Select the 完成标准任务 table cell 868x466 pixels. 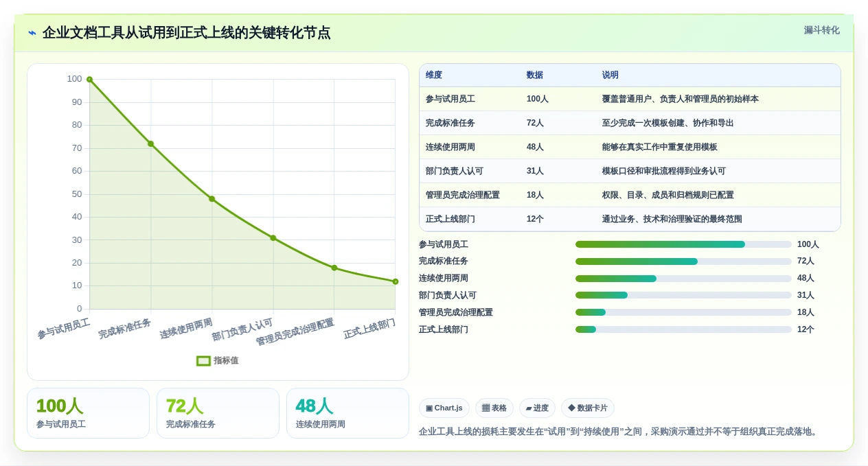(x=450, y=123)
